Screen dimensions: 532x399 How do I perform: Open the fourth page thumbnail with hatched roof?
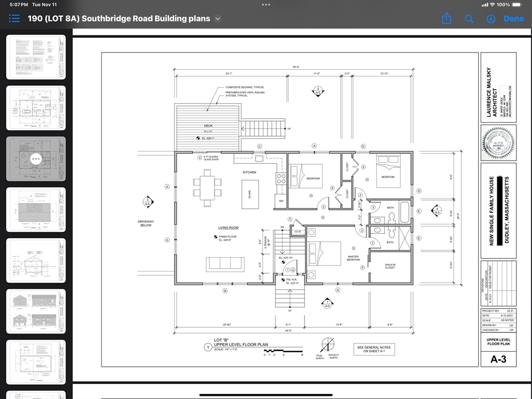pyautogui.click(x=36, y=209)
